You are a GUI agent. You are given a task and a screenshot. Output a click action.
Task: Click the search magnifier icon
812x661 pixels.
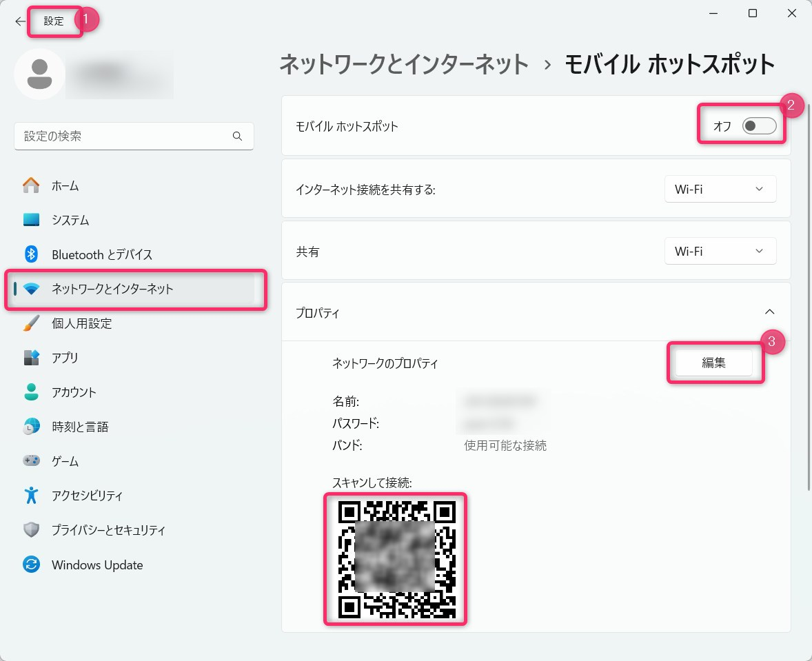(237, 136)
